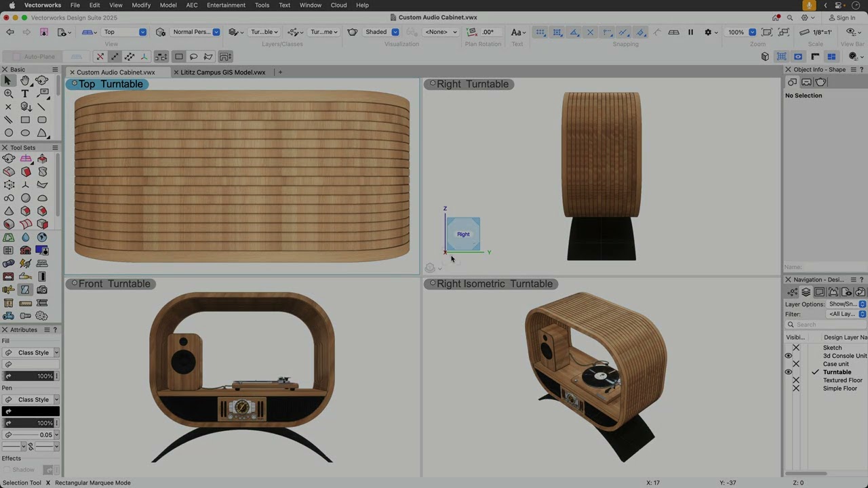The image size is (868, 488).
Task: Select the Sphere tool in Tool Sets
Action: point(26,198)
